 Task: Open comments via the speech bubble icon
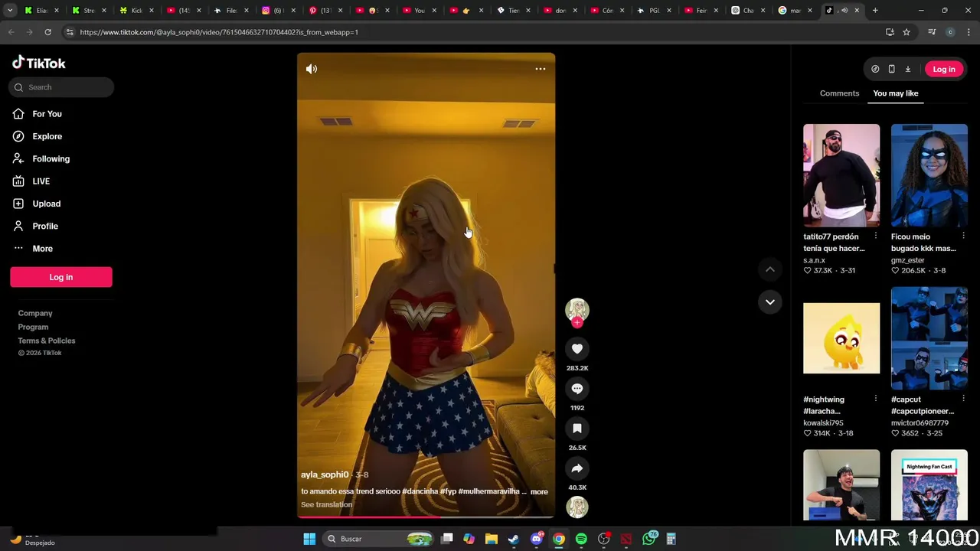click(577, 389)
